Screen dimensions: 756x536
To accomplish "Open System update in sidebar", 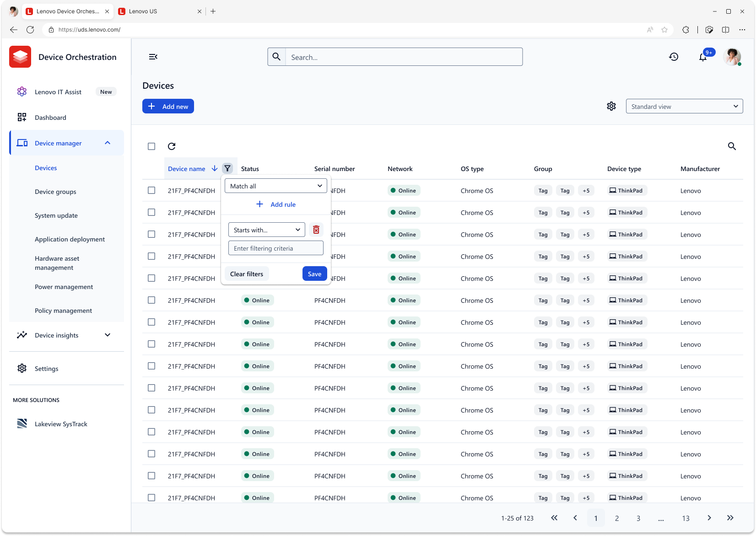I will [56, 215].
